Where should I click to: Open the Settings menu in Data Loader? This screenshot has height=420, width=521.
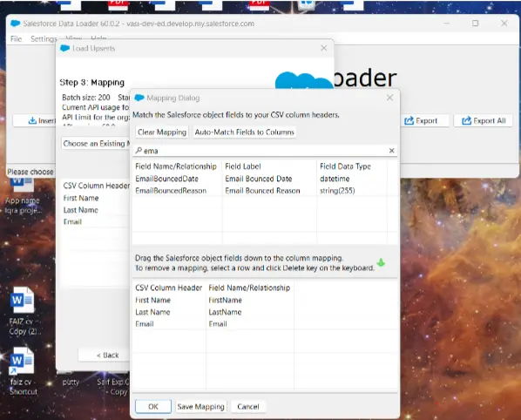(x=44, y=39)
